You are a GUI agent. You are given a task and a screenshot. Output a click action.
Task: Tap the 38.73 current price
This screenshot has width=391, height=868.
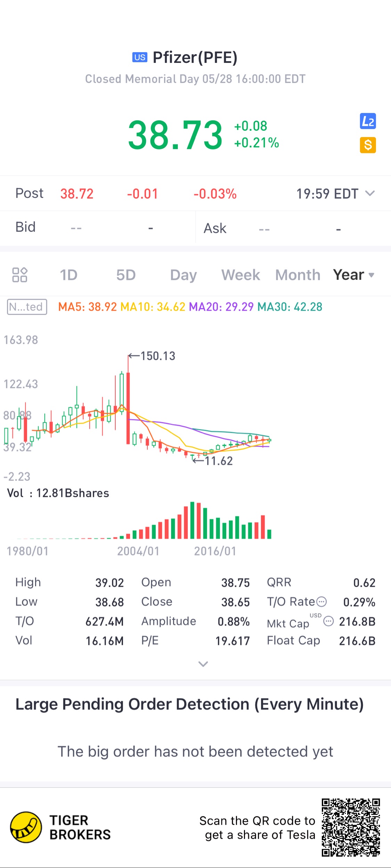pyautogui.click(x=175, y=135)
